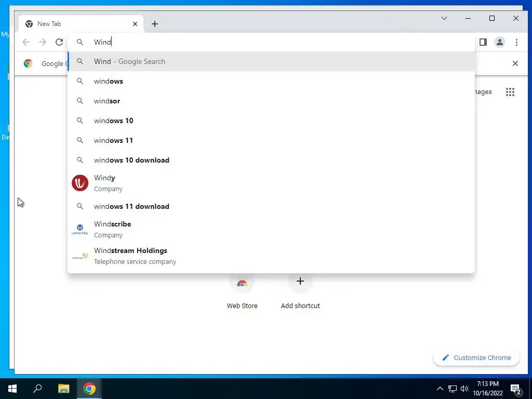Screen dimensions: 532x399
Task: Choose 'windows 11 download' suggestion
Action: point(271,206)
